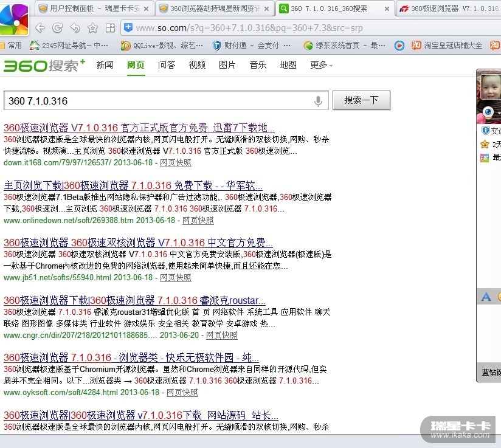501x448 pixels.
Task: Switch to the 360极速浏览器 V7.1.0.316 tab
Action: 449,9
